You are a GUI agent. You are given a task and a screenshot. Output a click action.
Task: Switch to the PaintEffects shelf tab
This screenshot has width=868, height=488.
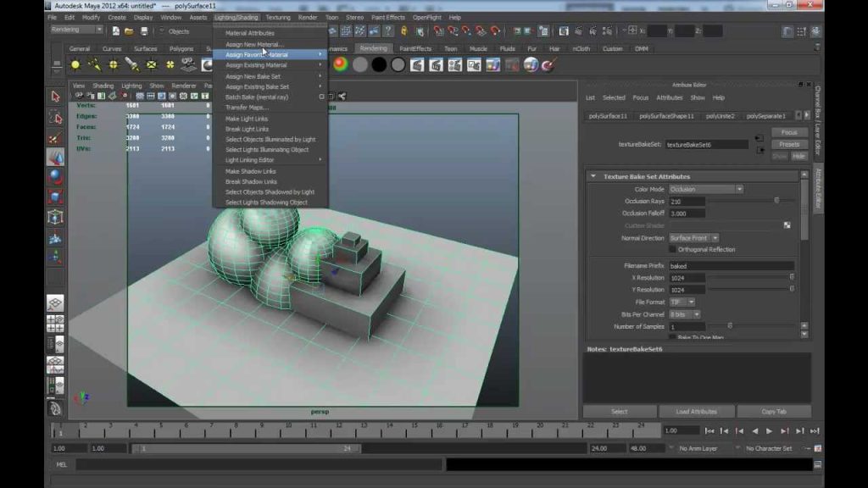coord(415,48)
